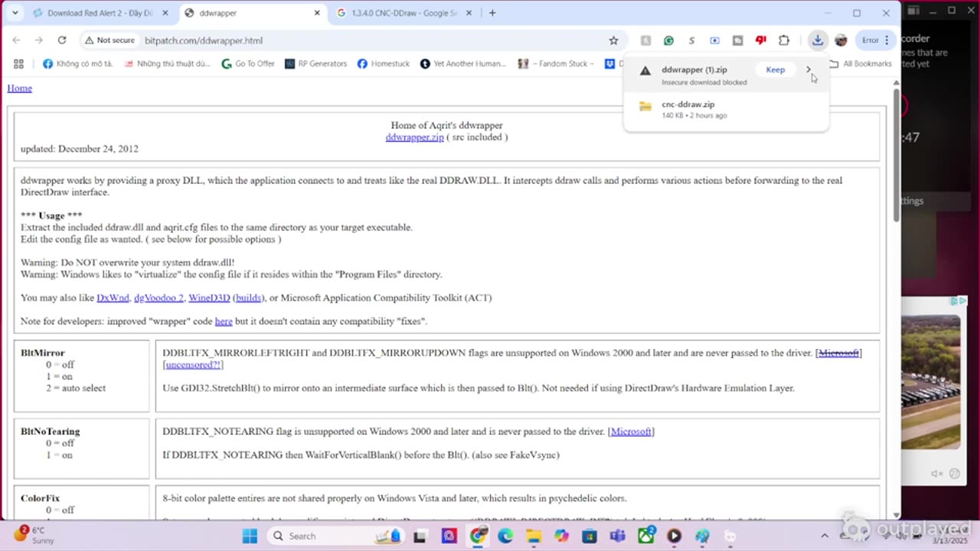The height and width of the screenshot is (551, 980).
Task: Open the Yet Another Human bookmark
Action: (x=463, y=64)
